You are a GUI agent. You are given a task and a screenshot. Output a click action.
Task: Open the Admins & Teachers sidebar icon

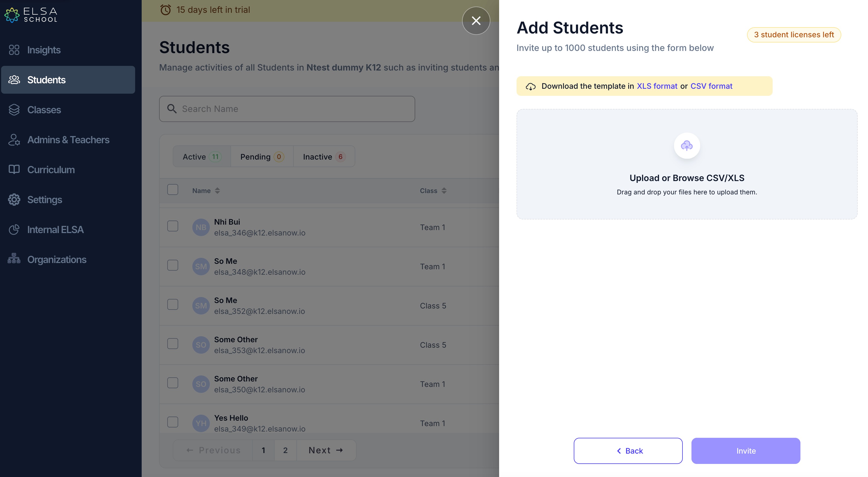click(x=14, y=140)
